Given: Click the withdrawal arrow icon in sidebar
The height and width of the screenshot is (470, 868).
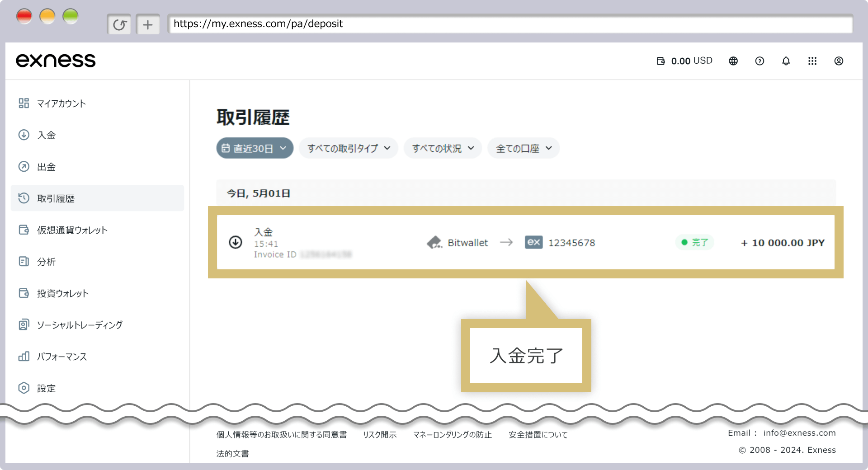Looking at the screenshot, I should pos(24,166).
